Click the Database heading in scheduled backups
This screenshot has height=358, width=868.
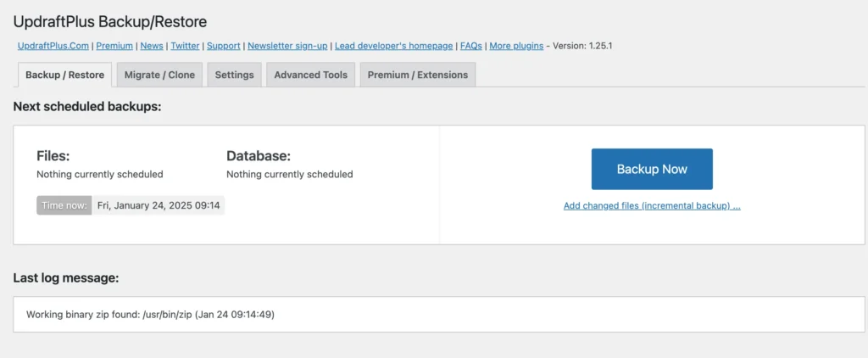pos(259,156)
